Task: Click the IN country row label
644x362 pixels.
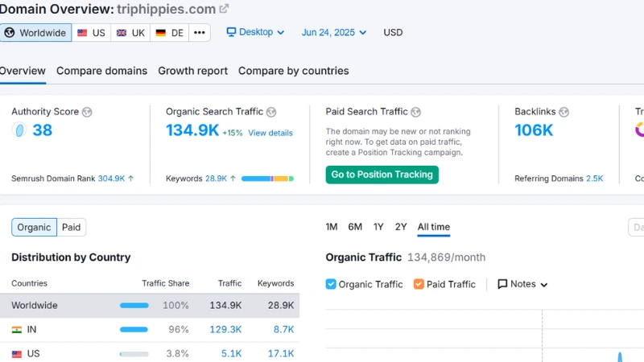Action: [x=31, y=330]
